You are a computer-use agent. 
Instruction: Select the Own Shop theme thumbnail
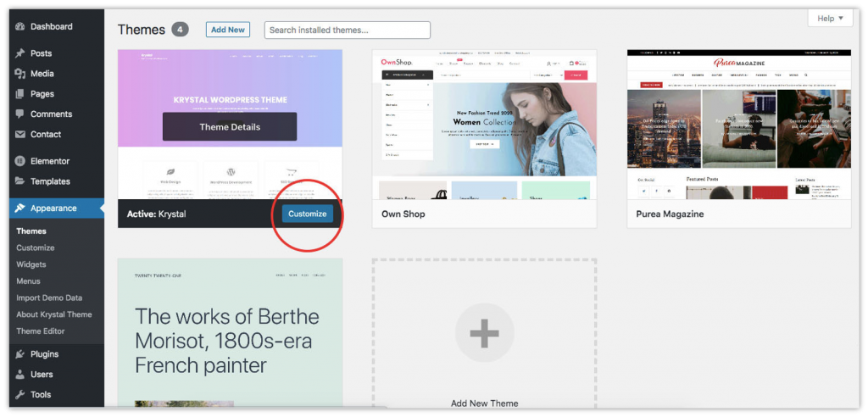(484, 125)
